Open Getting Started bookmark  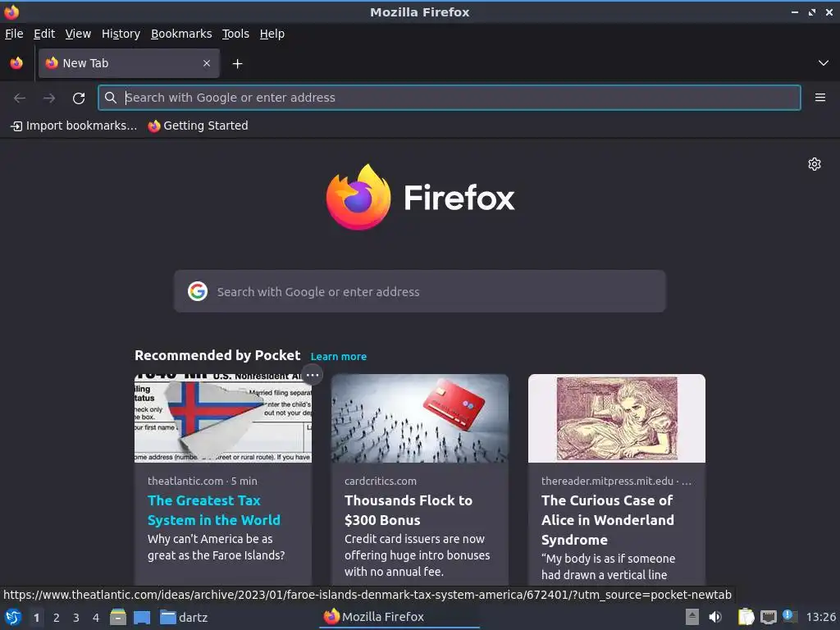pyautogui.click(x=199, y=126)
